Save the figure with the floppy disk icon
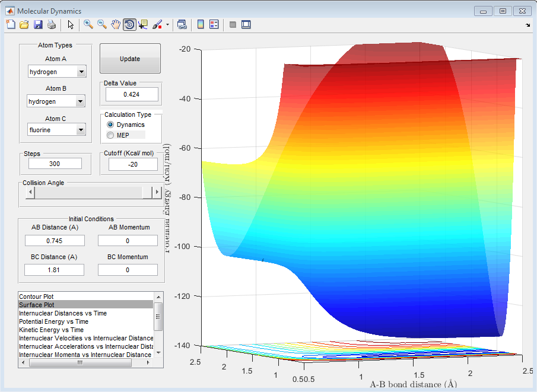 (38, 25)
